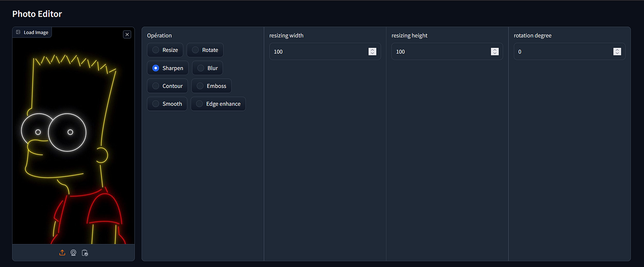Select the Sharpen radio option
The height and width of the screenshot is (267, 644).
168,68
